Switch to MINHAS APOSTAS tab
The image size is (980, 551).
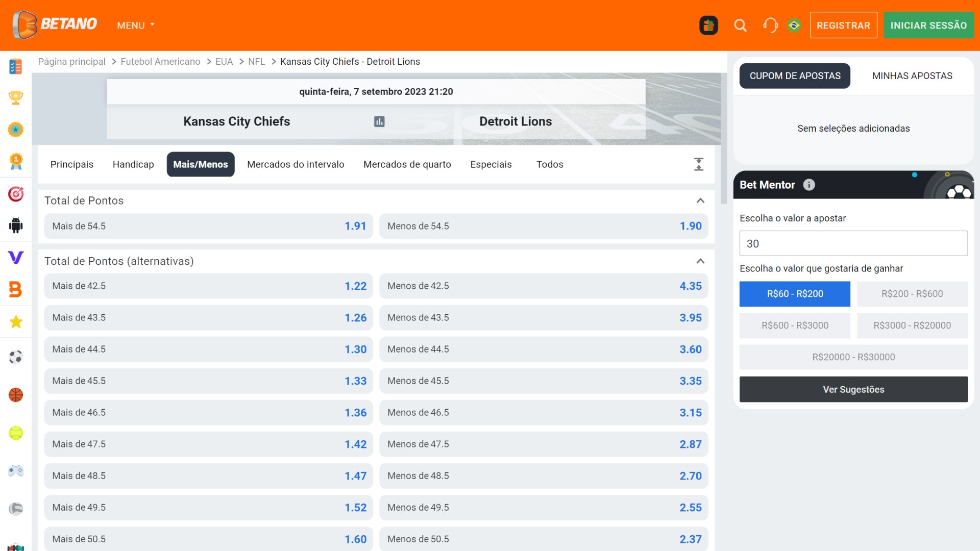pos(912,76)
